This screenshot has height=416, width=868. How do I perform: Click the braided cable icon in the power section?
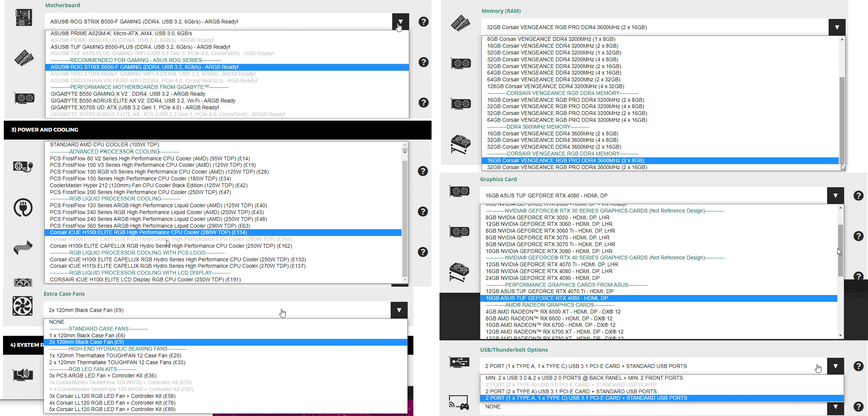click(x=23, y=248)
